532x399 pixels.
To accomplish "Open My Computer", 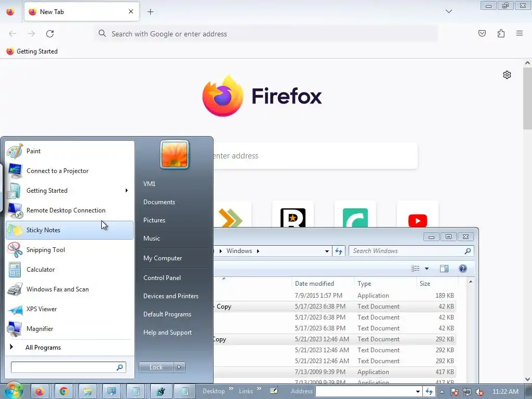I will click(x=163, y=258).
